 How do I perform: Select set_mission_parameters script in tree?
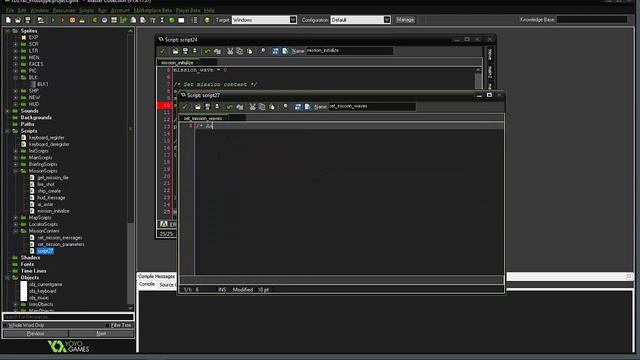61,244
